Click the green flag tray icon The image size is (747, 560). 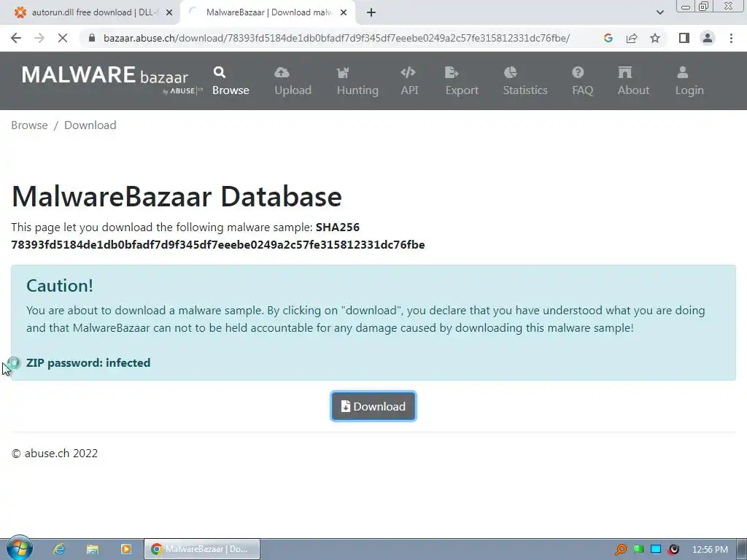click(x=638, y=550)
